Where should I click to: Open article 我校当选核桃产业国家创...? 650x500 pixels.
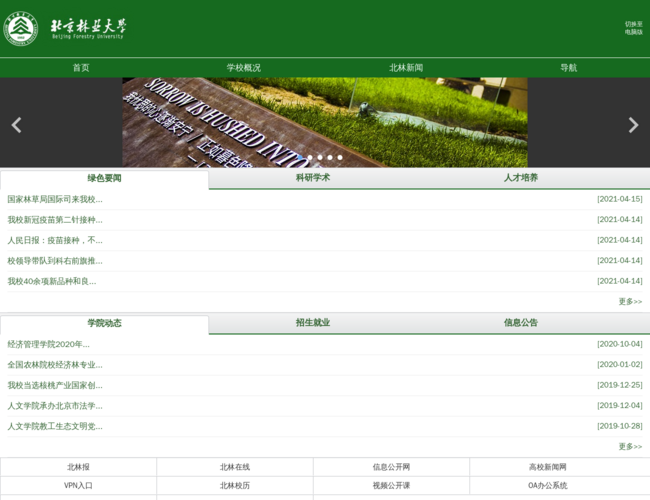(x=55, y=386)
